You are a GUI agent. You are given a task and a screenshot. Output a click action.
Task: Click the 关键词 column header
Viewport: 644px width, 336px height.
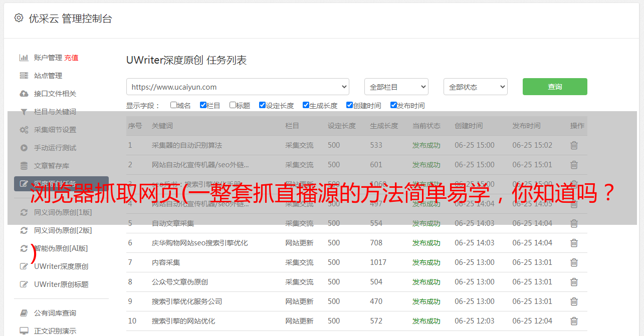tap(162, 126)
